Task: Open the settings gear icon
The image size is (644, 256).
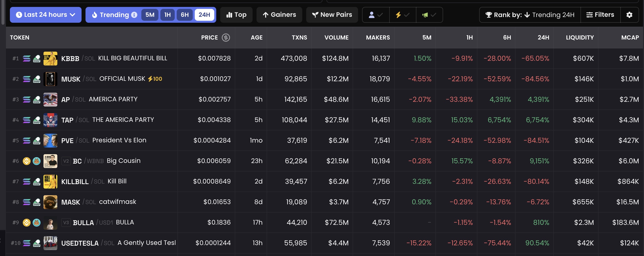Action: (629, 15)
